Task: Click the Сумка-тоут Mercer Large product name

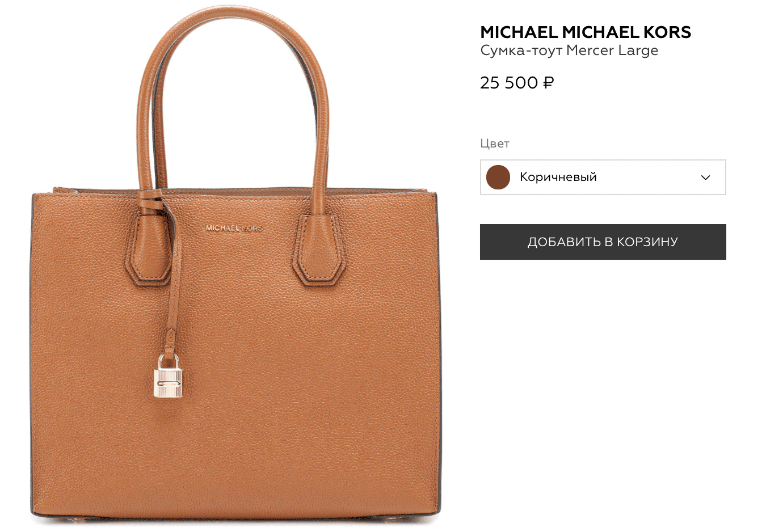Action: pyautogui.click(x=569, y=50)
